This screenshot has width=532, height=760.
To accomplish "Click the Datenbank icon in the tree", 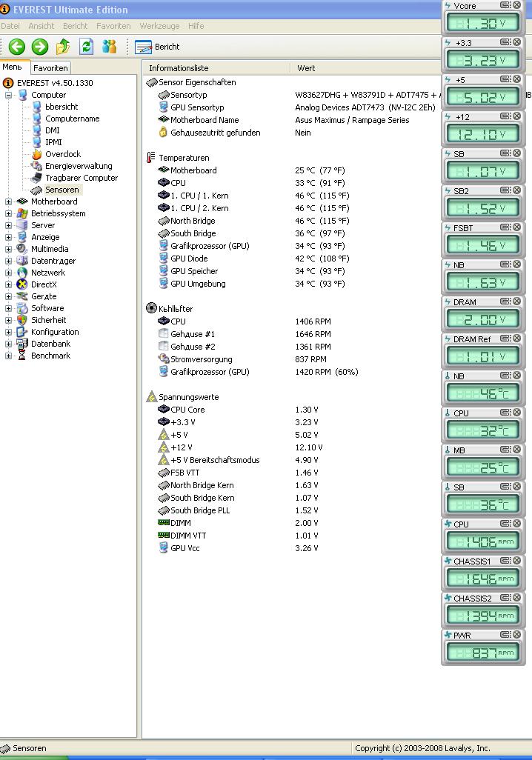I will tap(21, 344).
